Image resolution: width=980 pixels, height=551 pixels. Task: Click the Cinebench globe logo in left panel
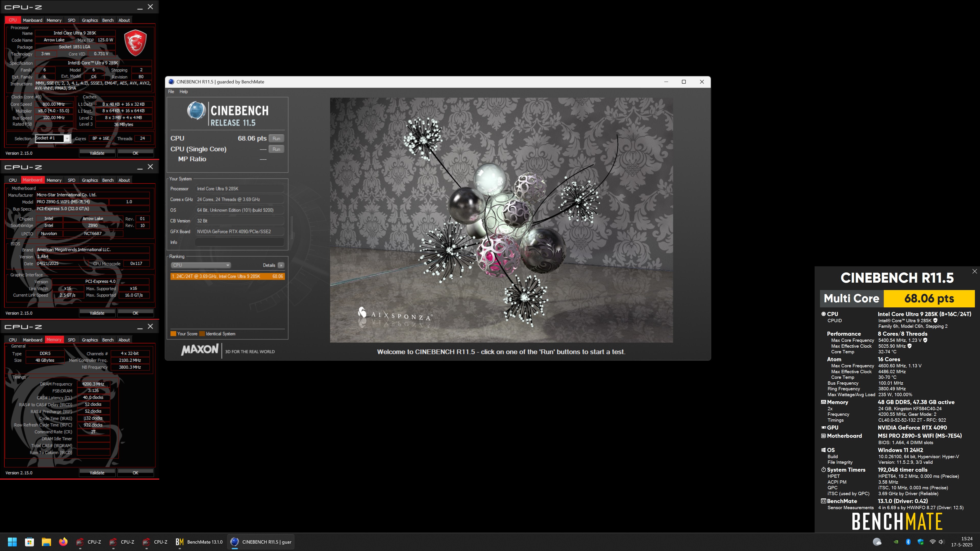coord(196,111)
